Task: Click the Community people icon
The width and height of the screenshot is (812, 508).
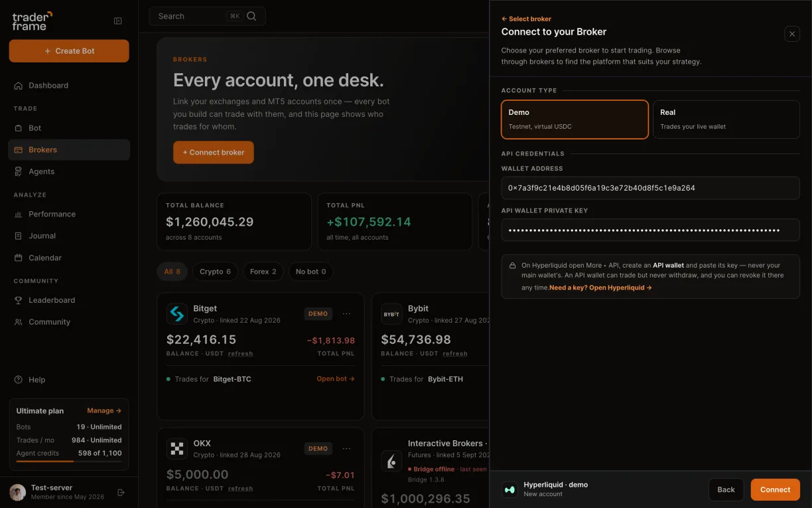Action: [x=19, y=322]
